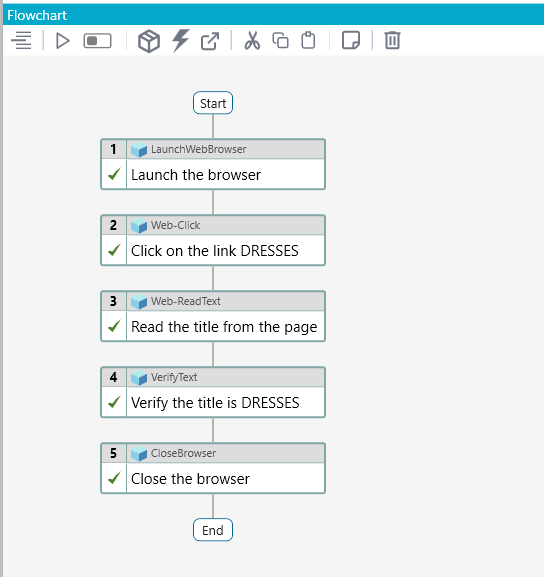Click the align/outline lines icon in toolbar

point(21,40)
